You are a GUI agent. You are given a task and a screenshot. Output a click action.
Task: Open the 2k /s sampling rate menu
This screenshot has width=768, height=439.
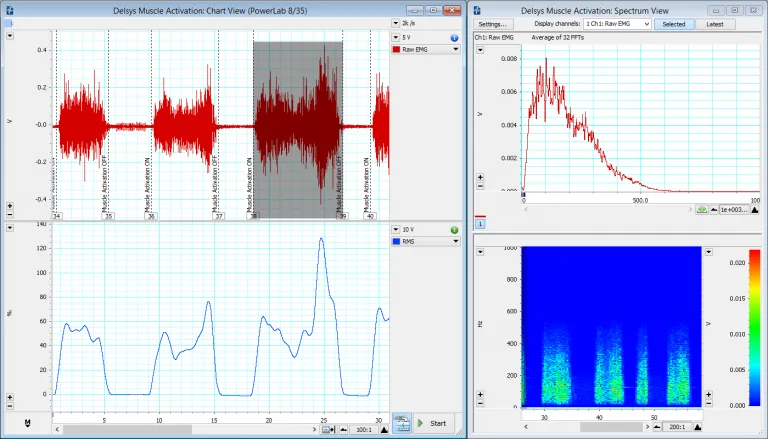click(394, 22)
